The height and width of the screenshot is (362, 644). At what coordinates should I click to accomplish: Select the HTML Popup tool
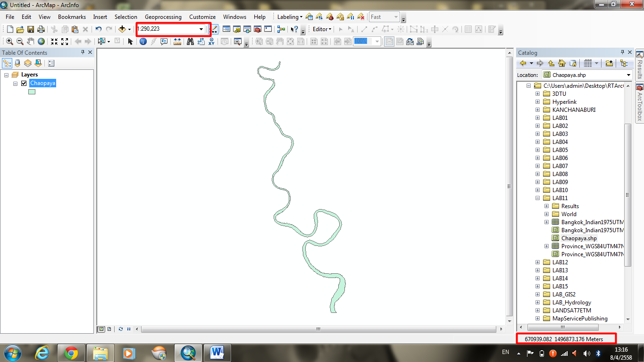pos(164,42)
